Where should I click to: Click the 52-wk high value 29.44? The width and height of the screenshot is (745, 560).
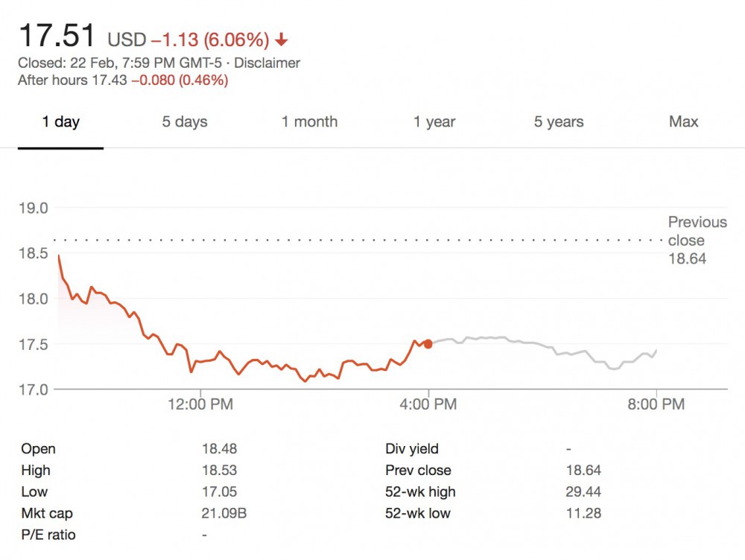tap(583, 491)
